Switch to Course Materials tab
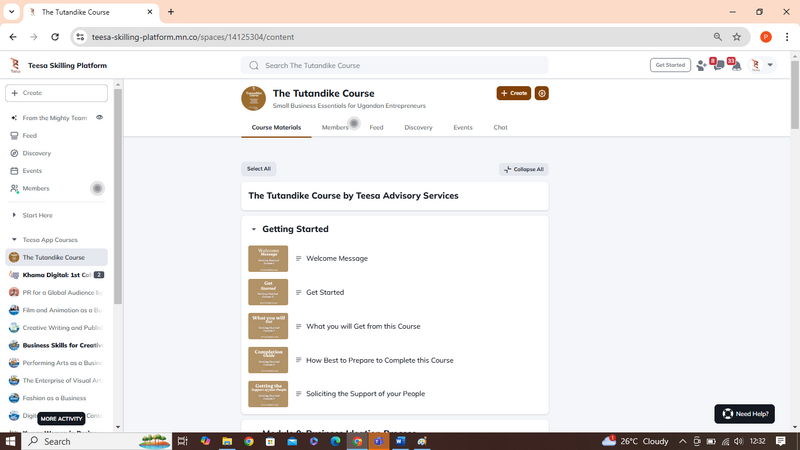800x450 pixels. [276, 128]
